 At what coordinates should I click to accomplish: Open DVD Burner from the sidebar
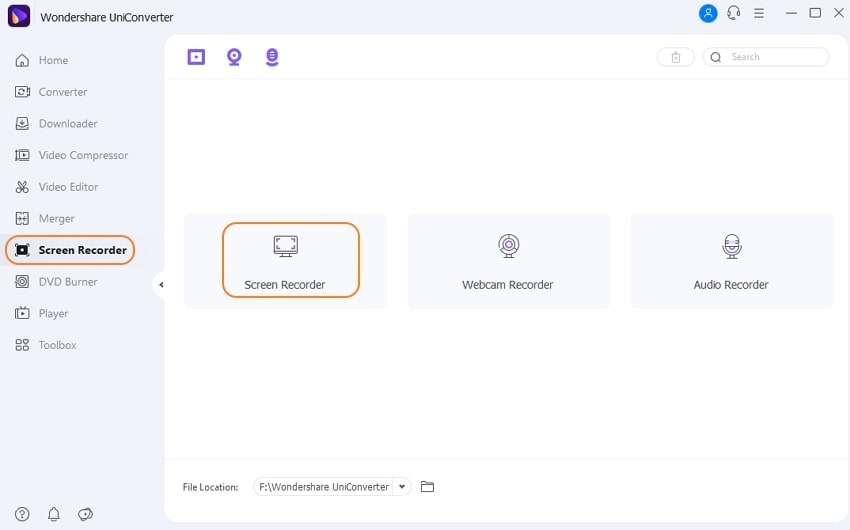point(56,282)
